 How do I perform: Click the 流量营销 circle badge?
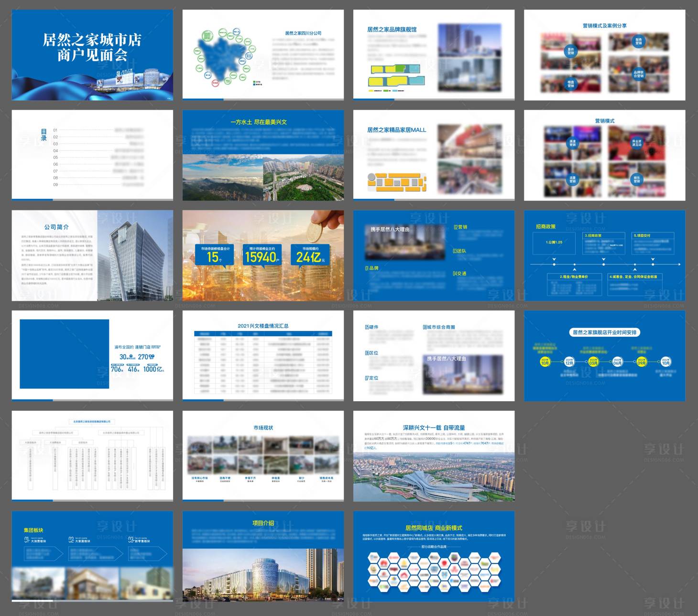point(572,180)
